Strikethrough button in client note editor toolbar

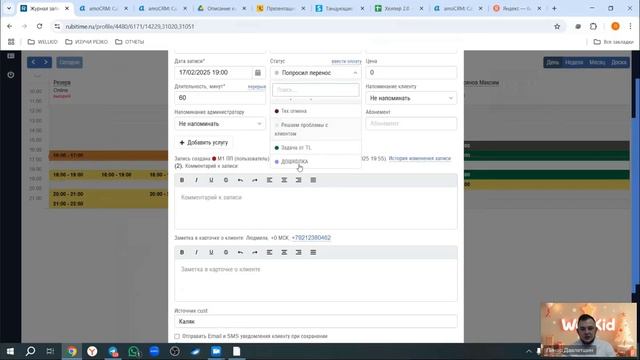pyautogui.click(x=226, y=252)
